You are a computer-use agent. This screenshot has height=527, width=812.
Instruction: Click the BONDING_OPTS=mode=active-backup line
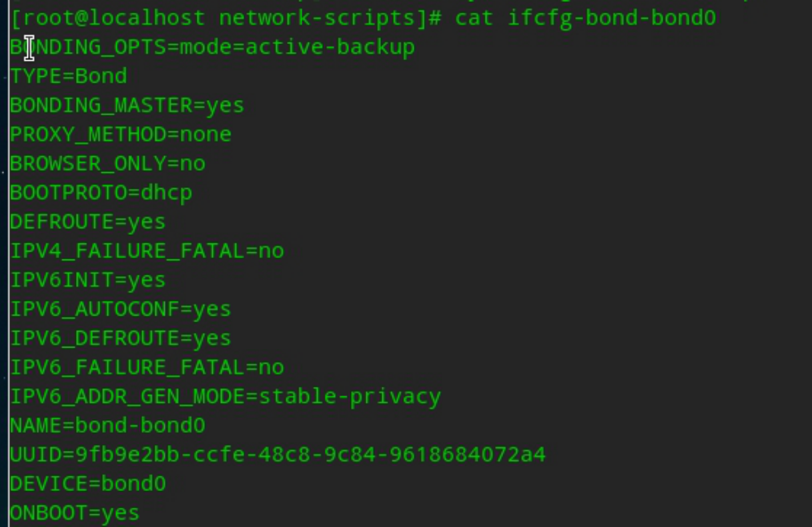coord(212,47)
